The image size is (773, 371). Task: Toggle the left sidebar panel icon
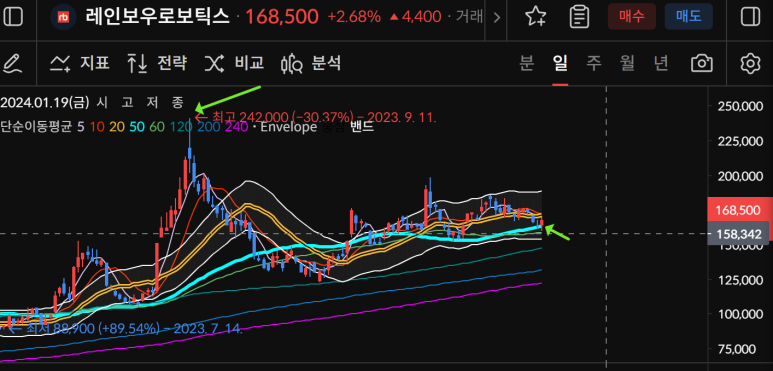point(13,17)
